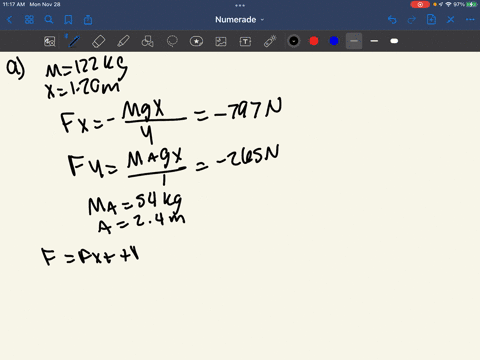The height and width of the screenshot is (360, 480).
Task: Open the Numerade document title dropdown
Action: 239,20
